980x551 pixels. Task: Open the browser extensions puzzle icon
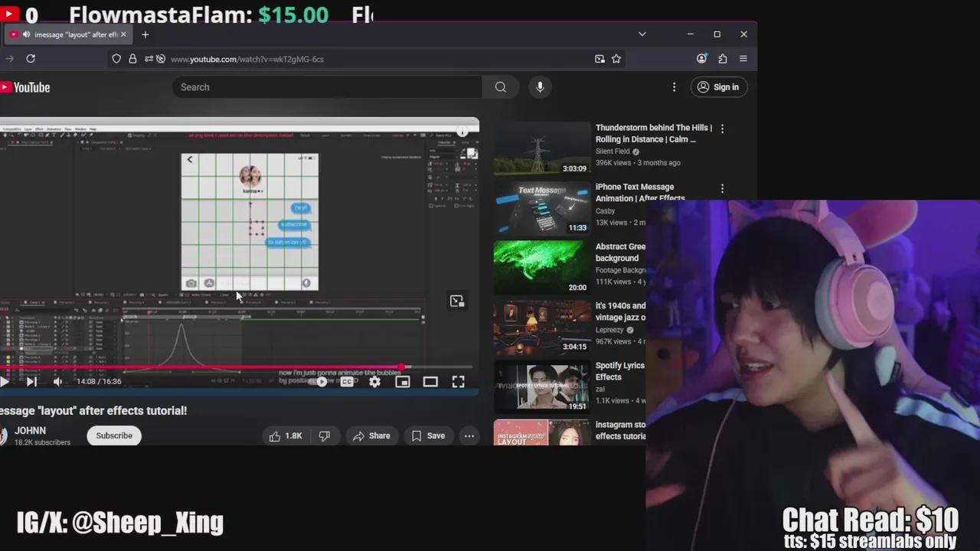(722, 58)
